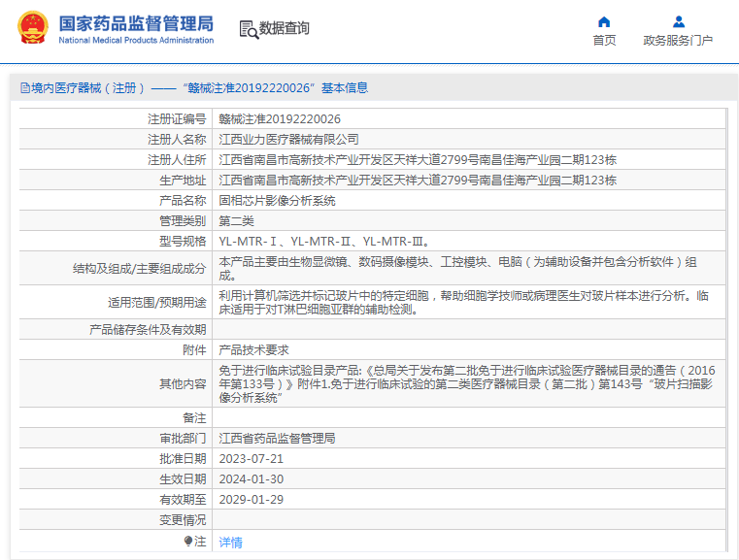Image resolution: width=739 pixels, height=560 pixels.
Task: Click the 政务服务门户 user icon
Action: tap(678, 21)
